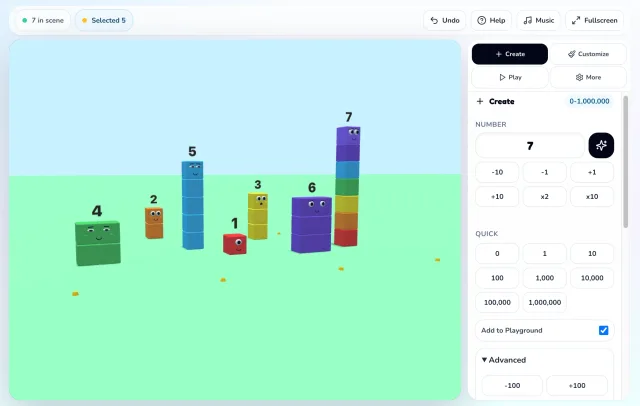Choose quick number 10
This screenshot has height=406, width=640.
point(592,253)
